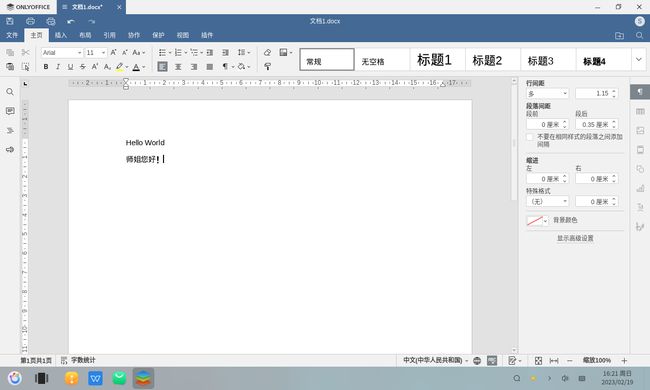650x390 pixels.
Task: Undo the last action
Action: (71, 21)
